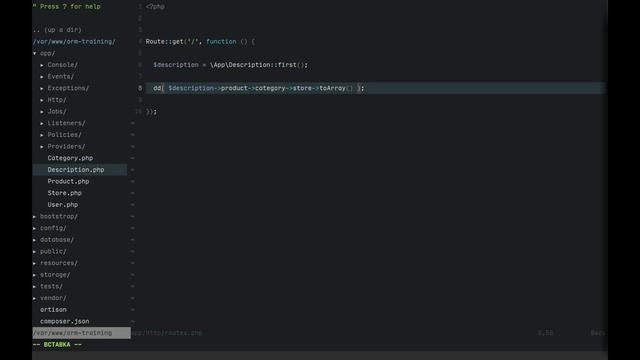Expand the Events/ folder arrow
This screenshot has height=360, width=640.
point(42,77)
